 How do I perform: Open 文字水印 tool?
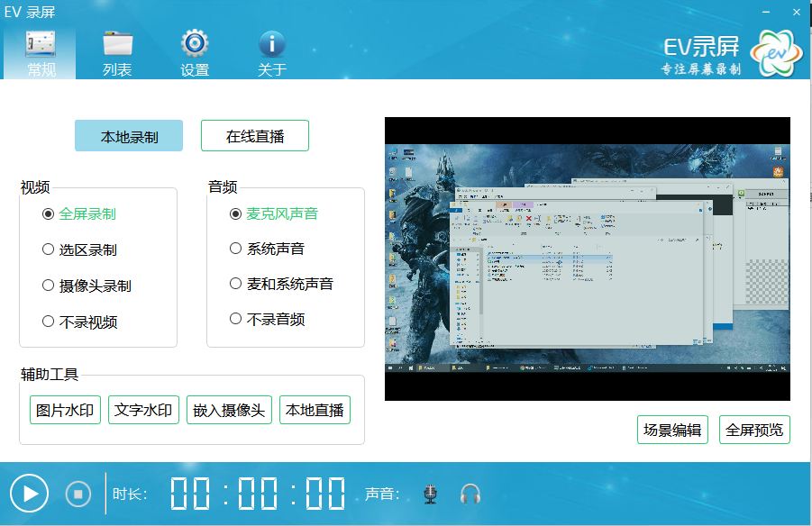point(143,410)
